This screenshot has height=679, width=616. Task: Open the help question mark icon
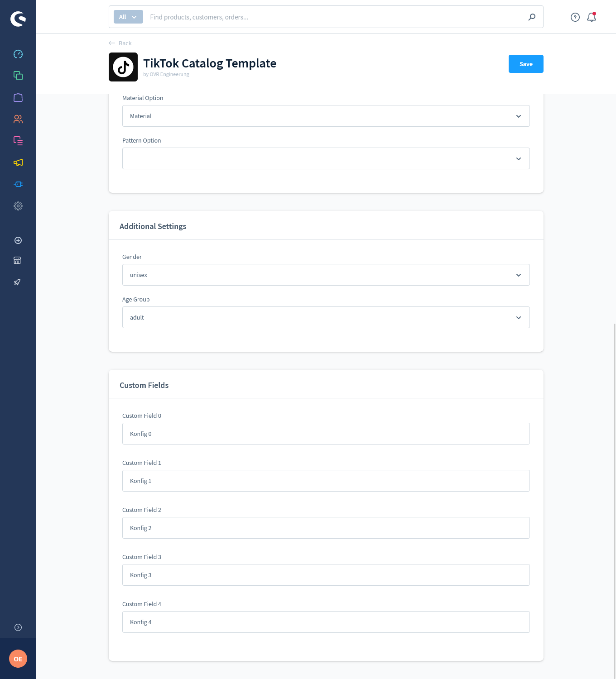575,17
